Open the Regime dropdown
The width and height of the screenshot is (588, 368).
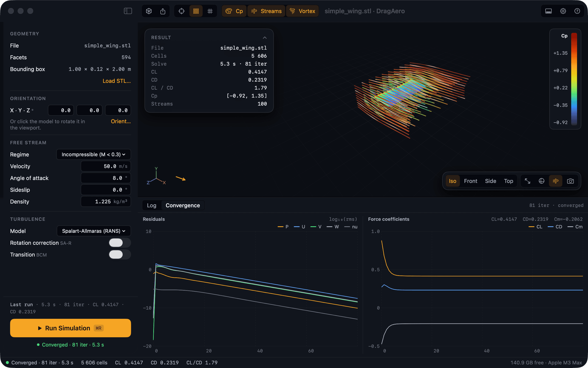coord(93,154)
